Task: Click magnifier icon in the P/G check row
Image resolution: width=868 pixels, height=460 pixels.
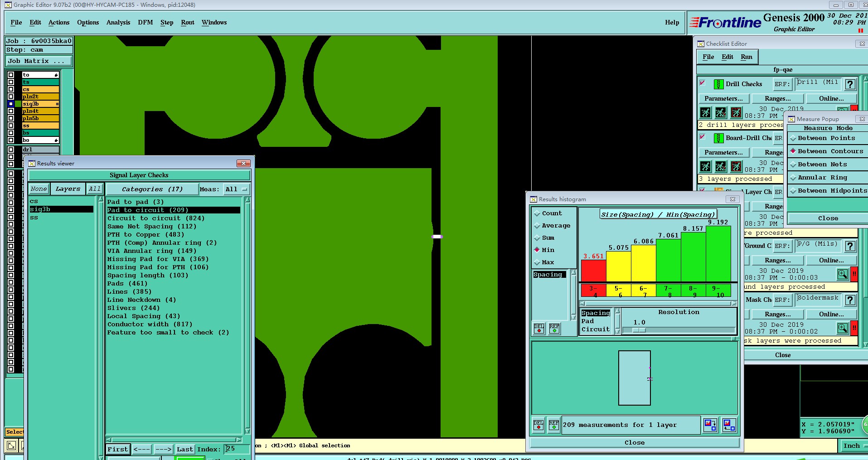Action: pos(843,274)
